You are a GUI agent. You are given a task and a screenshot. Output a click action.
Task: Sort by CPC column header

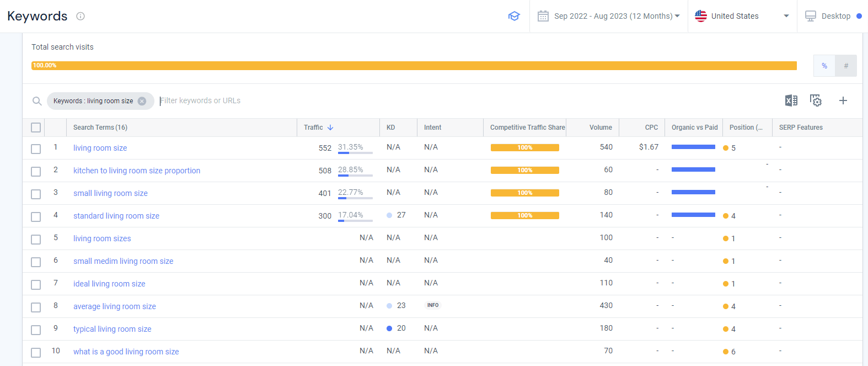651,128
